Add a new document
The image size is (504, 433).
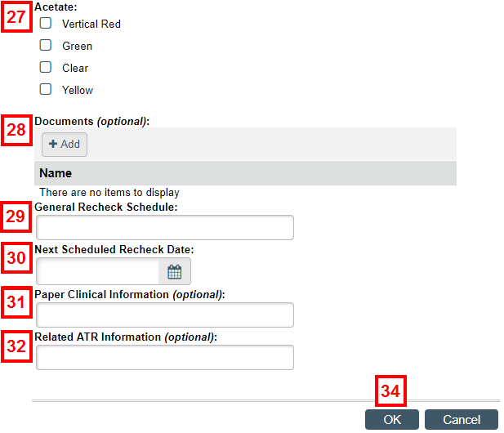click(x=65, y=145)
